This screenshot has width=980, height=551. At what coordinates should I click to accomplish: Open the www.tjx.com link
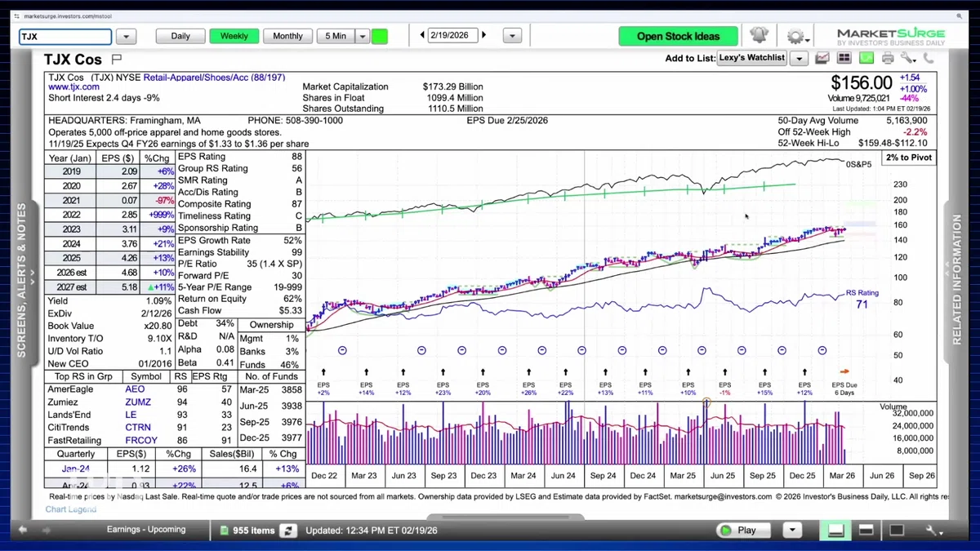[73, 87]
